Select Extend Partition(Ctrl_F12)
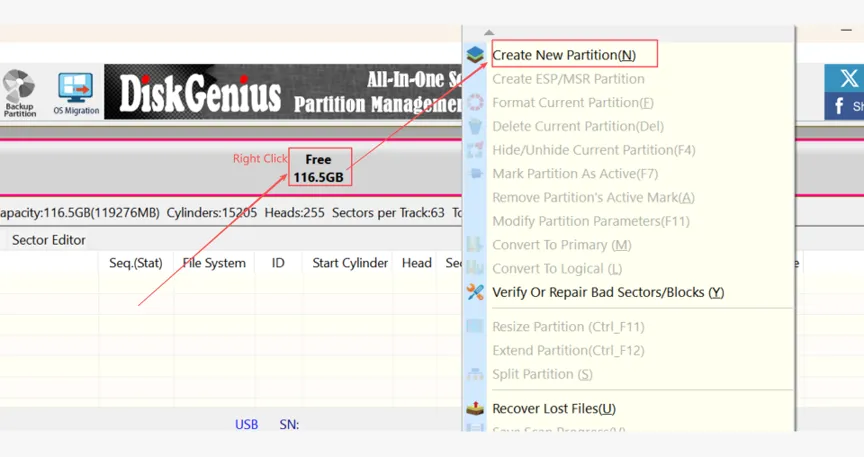Screen dimensions: 864x457 pos(568,351)
